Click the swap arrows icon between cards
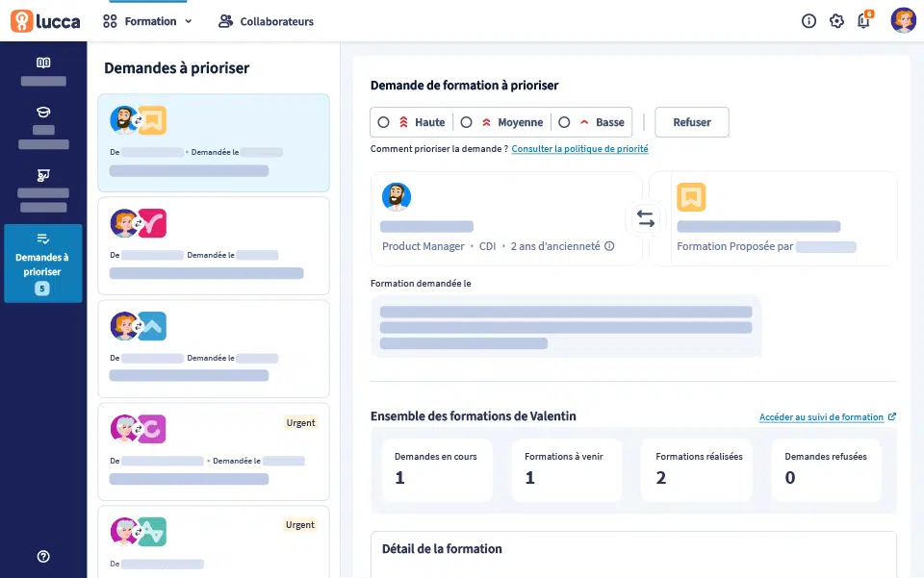The height and width of the screenshot is (578, 924). pos(646,219)
